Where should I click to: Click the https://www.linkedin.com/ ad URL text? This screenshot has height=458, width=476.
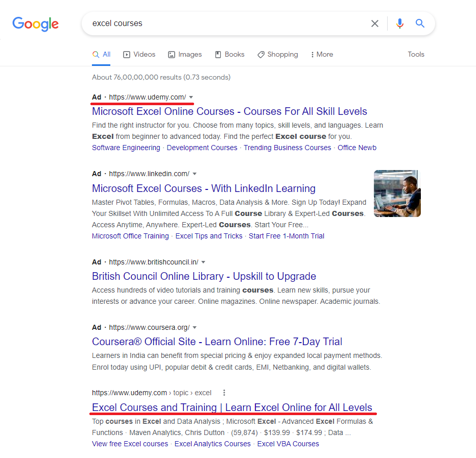[x=149, y=174]
